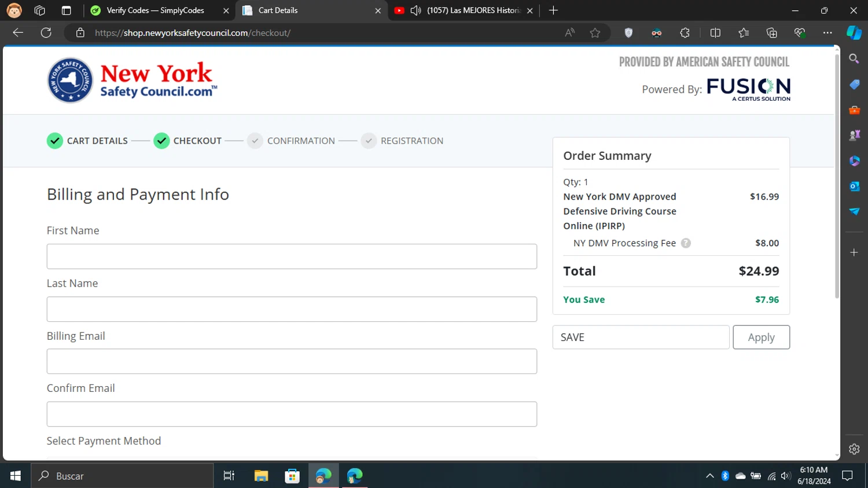The width and height of the screenshot is (868, 488).
Task: Open the Windows Start menu
Action: pyautogui.click(x=16, y=476)
